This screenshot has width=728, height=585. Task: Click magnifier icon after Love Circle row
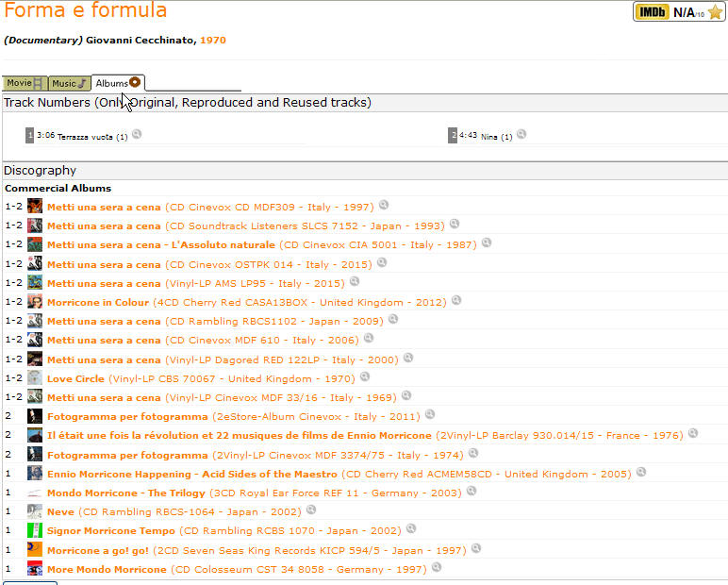(x=365, y=376)
